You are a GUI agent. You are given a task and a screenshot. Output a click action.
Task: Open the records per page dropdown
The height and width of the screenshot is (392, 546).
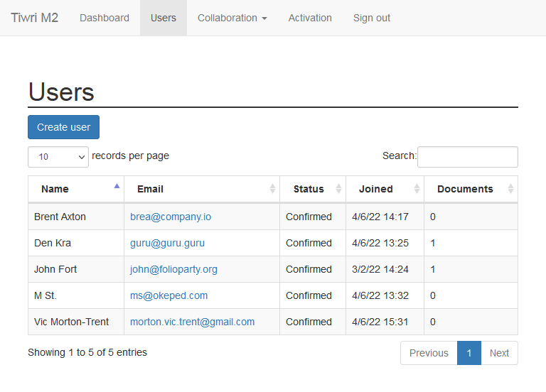click(58, 156)
